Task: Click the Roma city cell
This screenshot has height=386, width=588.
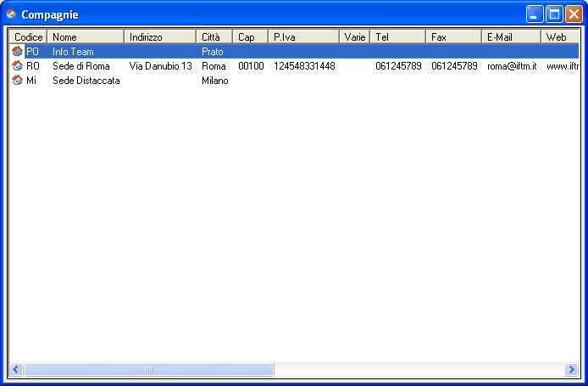Action: [x=214, y=66]
